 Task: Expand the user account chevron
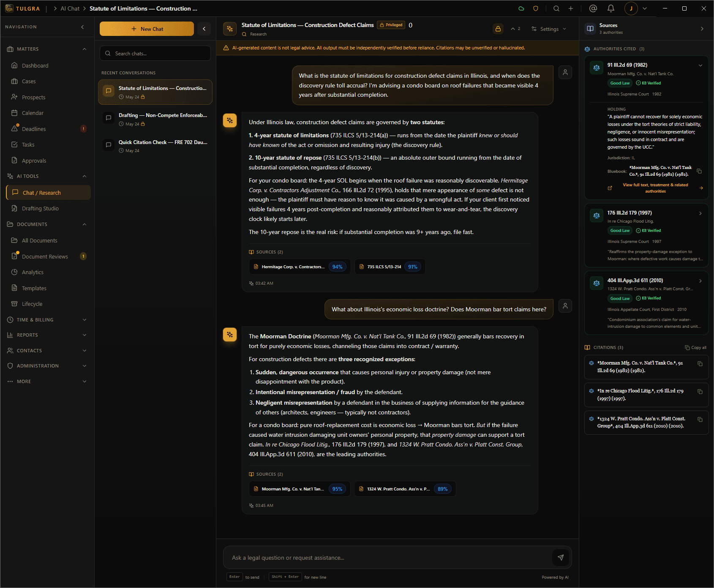pos(645,8)
